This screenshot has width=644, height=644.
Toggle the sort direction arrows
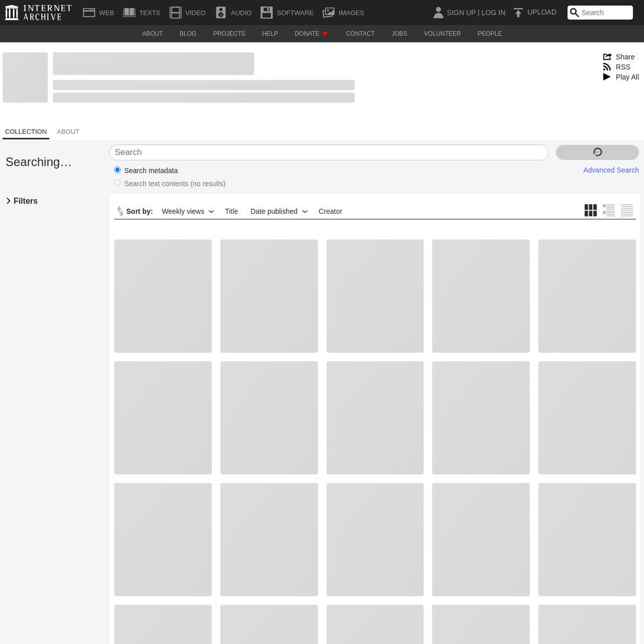pos(120,211)
